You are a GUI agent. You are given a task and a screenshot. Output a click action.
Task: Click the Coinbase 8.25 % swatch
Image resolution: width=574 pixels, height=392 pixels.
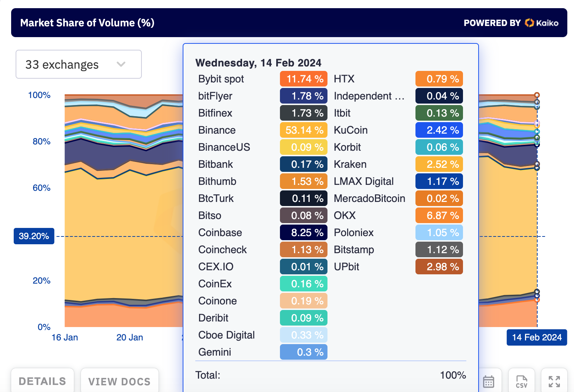pyautogui.click(x=304, y=233)
